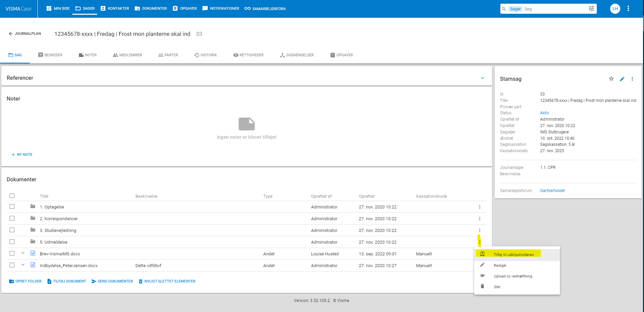Check the 3. Studievejledning folder checkbox
Image resolution: width=644 pixels, height=312 pixels.
coord(12,230)
